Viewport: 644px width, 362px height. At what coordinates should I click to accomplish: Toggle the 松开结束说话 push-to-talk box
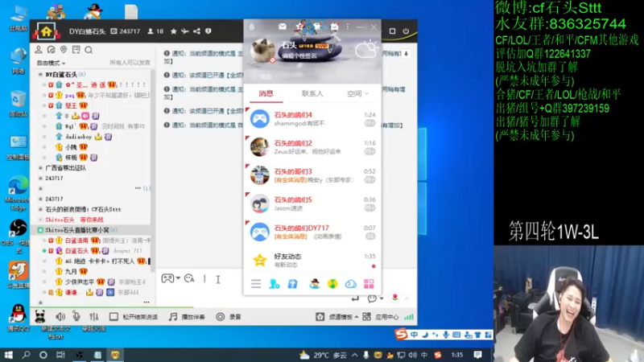tap(114, 317)
